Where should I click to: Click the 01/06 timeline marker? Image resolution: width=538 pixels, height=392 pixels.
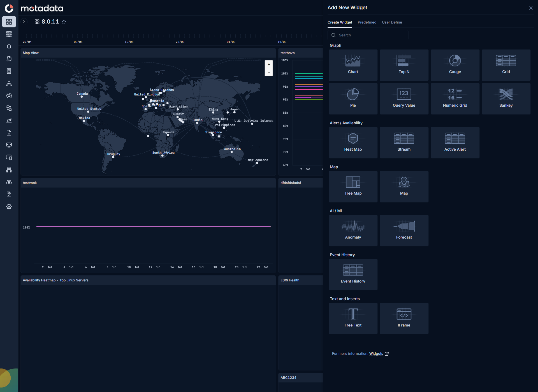231,42
